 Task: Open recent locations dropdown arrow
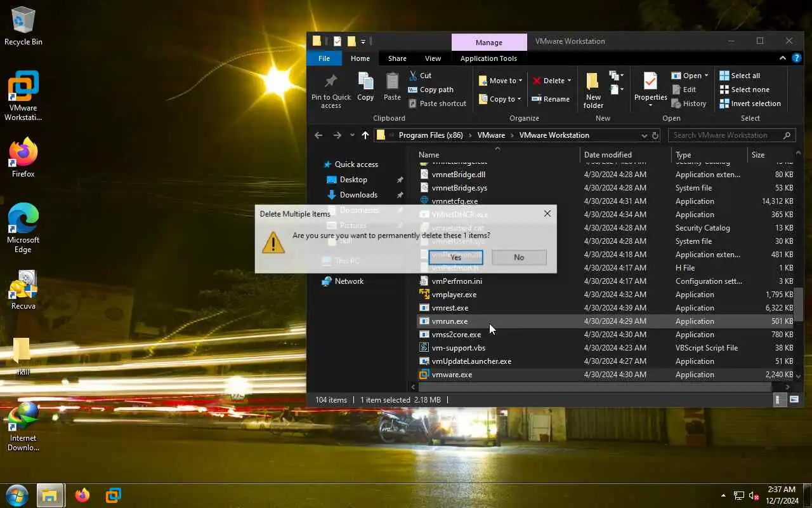click(352, 135)
